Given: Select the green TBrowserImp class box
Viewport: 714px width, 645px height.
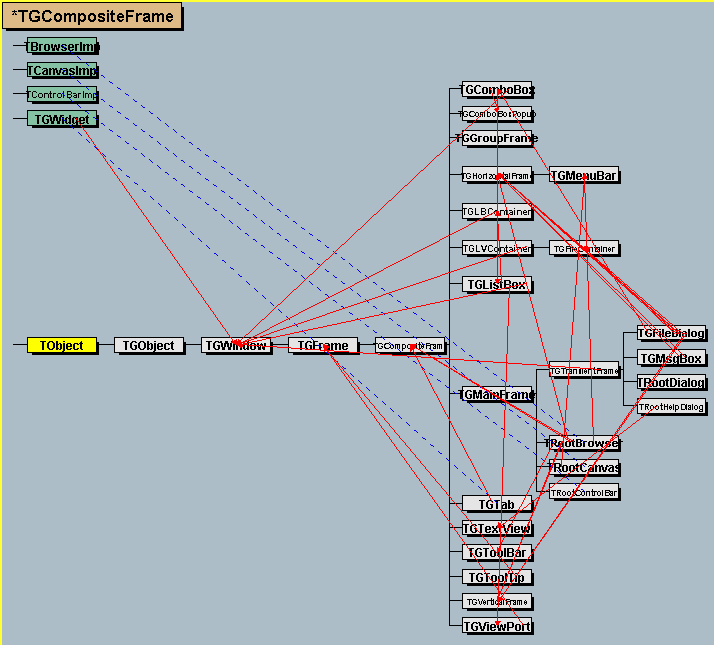Looking at the screenshot, I should click(x=62, y=46).
